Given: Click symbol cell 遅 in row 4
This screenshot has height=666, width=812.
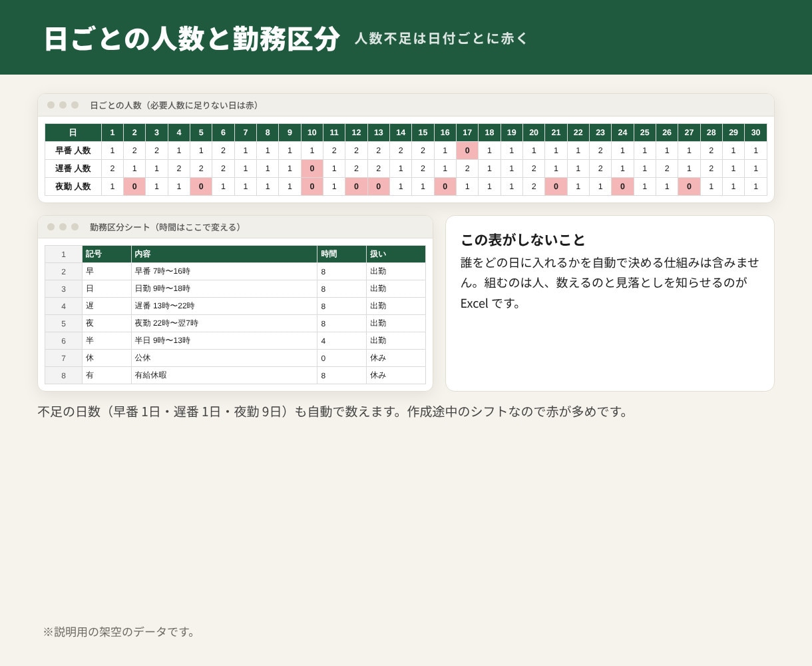Looking at the screenshot, I should coord(106,306).
